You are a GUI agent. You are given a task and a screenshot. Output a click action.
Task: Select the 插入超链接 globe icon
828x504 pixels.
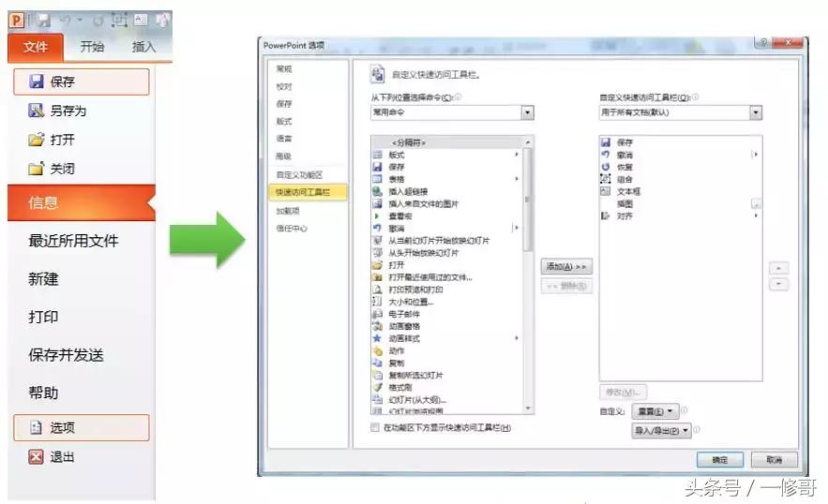tap(377, 191)
